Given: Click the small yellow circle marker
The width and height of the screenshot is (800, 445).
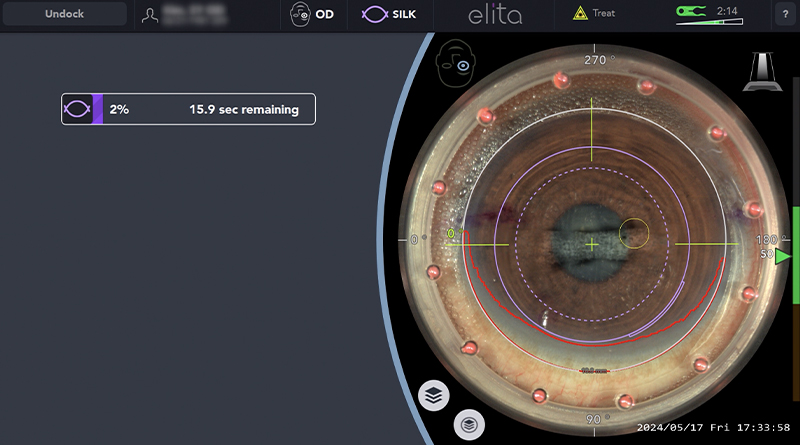Looking at the screenshot, I should click(x=634, y=233).
